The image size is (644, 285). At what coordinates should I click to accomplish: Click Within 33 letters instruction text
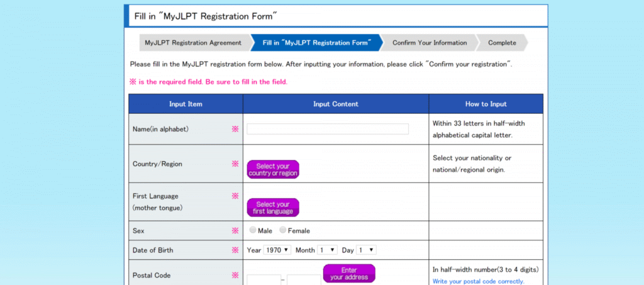(479, 129)
